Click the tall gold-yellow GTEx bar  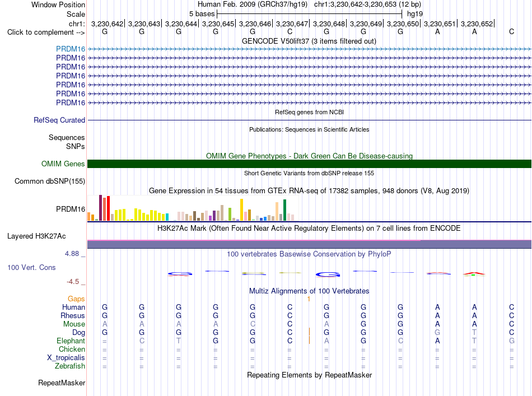click(241, 209)
